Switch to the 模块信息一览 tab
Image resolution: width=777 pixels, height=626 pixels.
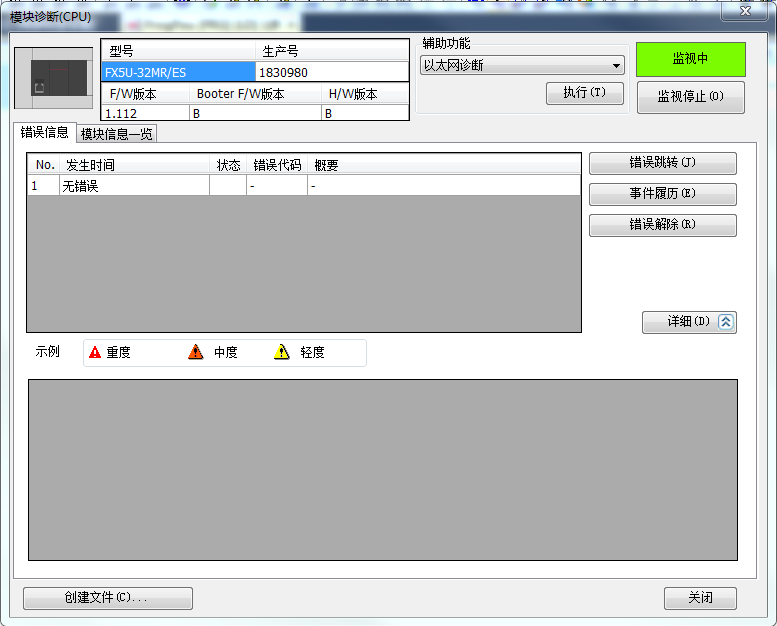[x=117, y=134]
